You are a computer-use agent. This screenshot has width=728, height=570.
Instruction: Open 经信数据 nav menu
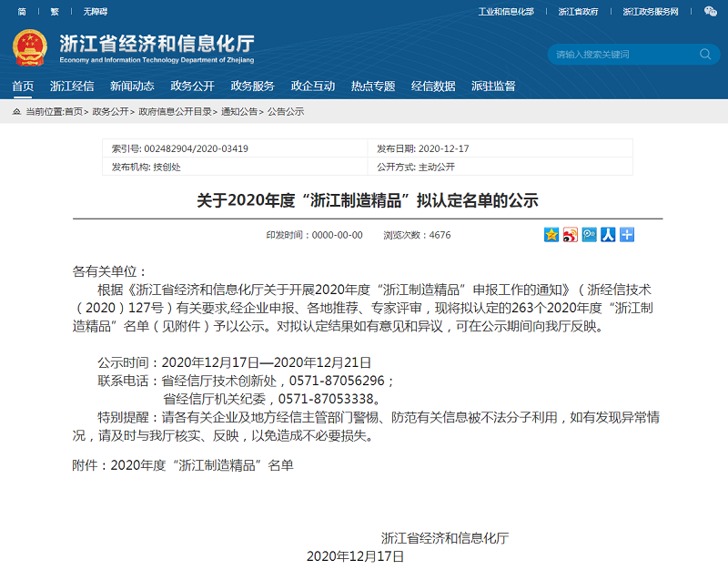click(433, 86)
